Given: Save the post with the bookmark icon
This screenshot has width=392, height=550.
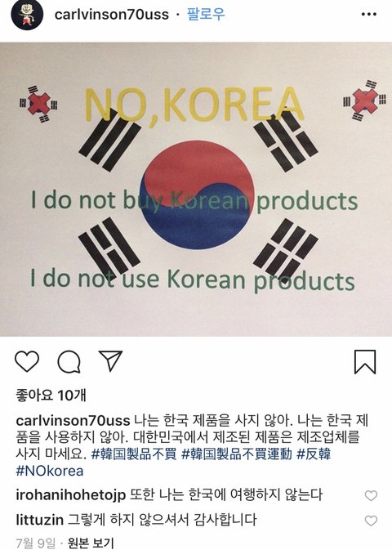Looking at the screenshot, I should (x=365, y=362).
